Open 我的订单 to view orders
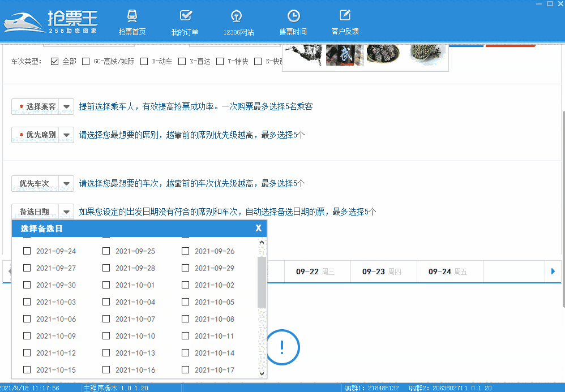565x392 pixels. pos(185,21)
